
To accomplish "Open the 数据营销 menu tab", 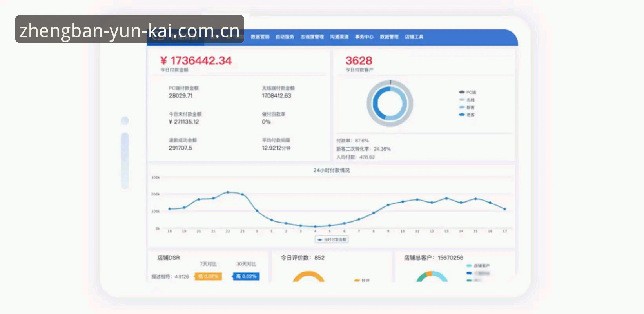I will [260, 37].
